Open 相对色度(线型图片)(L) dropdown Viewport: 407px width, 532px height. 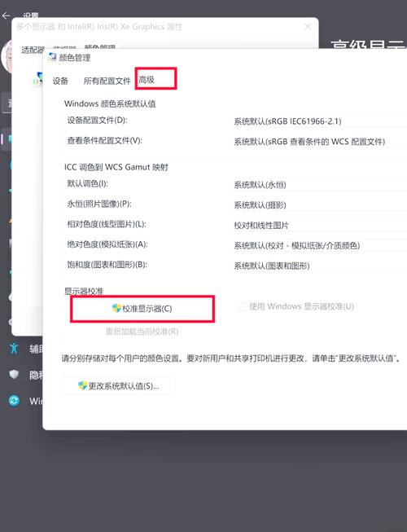pos(320,226)
